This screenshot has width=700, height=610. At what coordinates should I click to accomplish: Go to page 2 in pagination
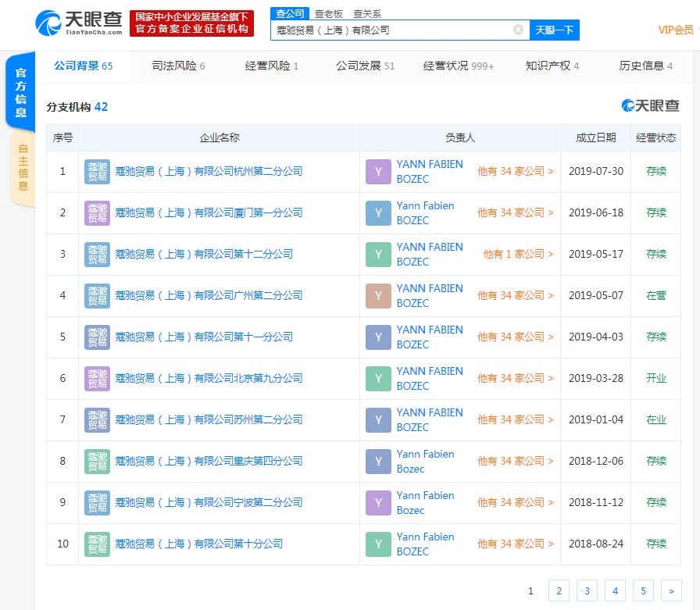click(559, 590)
